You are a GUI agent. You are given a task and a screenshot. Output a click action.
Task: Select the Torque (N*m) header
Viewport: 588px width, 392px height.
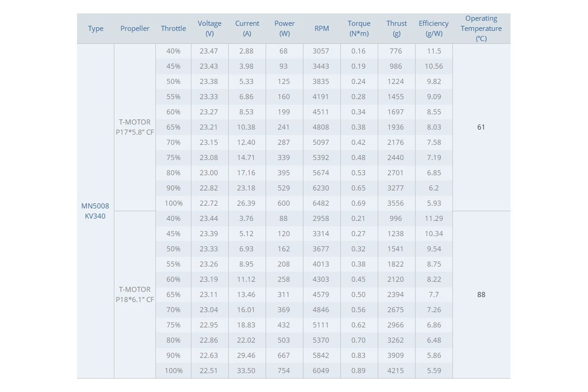point(359,29)
